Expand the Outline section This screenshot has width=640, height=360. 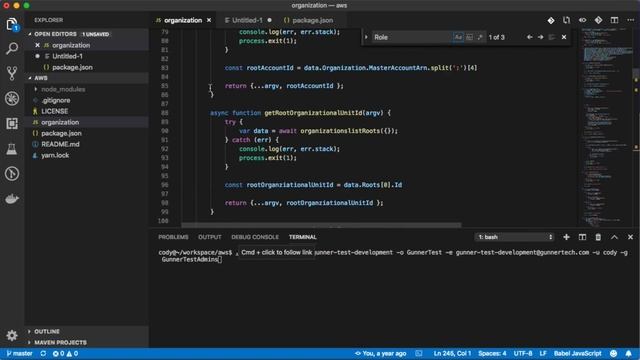click(x=47, y=331)
